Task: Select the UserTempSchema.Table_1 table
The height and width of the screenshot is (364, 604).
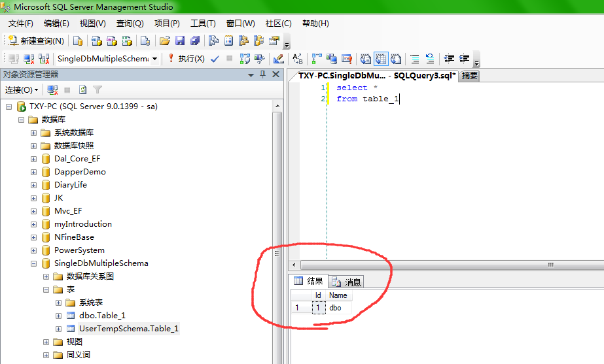Action: [x=128, y=329]
